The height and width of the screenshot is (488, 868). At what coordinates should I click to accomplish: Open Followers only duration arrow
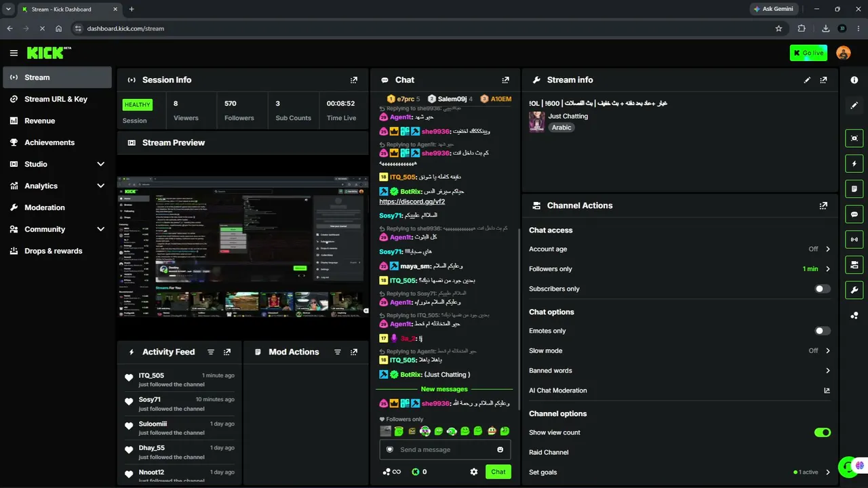click(827, 269)
